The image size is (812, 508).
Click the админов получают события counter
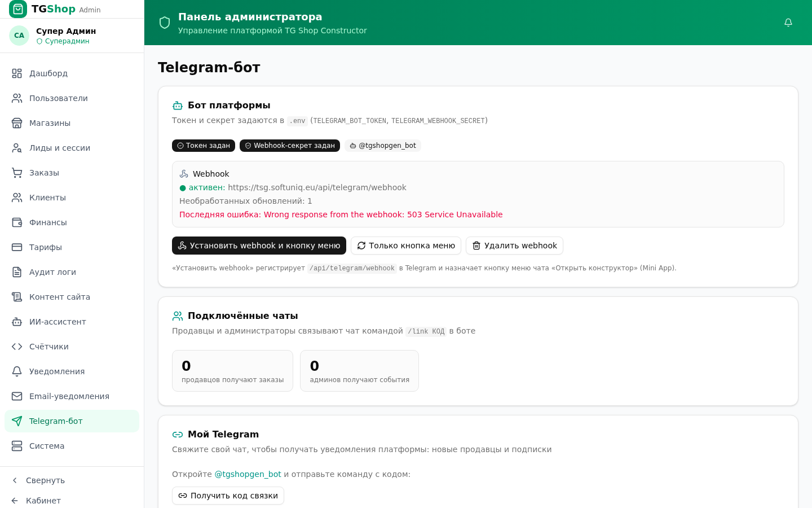[359, 371]
